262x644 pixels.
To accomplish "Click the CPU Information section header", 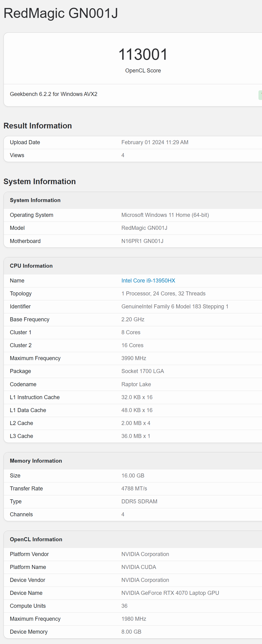I will click(31, 266).
